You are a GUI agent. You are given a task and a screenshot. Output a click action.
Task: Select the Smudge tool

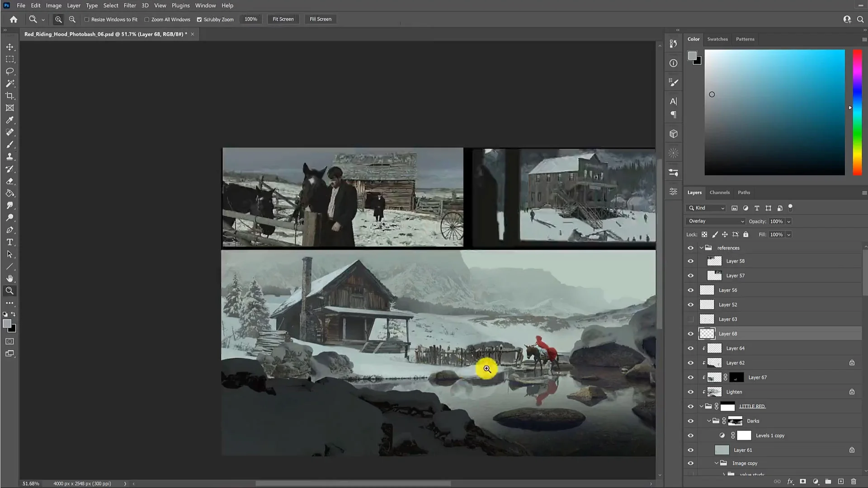pyautogui.click(x=9, y=206)
